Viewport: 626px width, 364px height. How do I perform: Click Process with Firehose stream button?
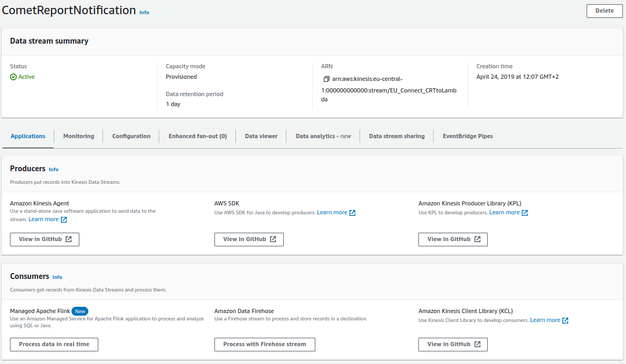pyautogui.click(x=265, y=345)
